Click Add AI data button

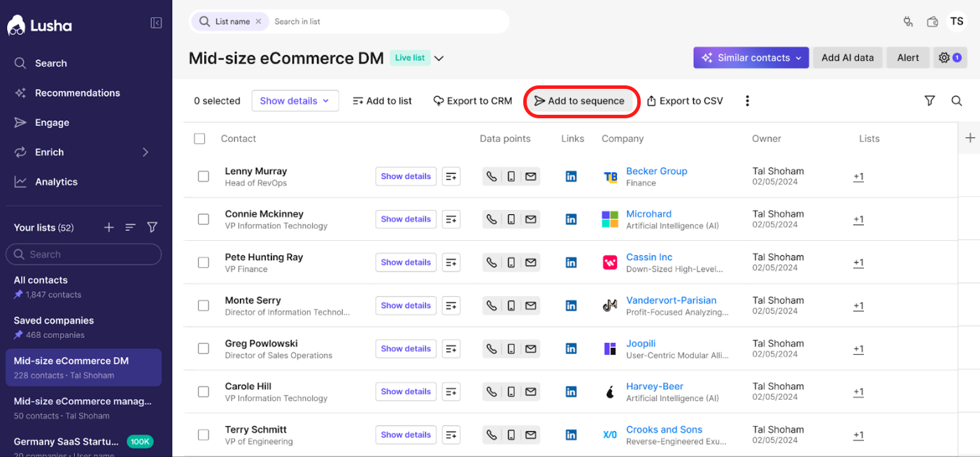tap(848, 58)
